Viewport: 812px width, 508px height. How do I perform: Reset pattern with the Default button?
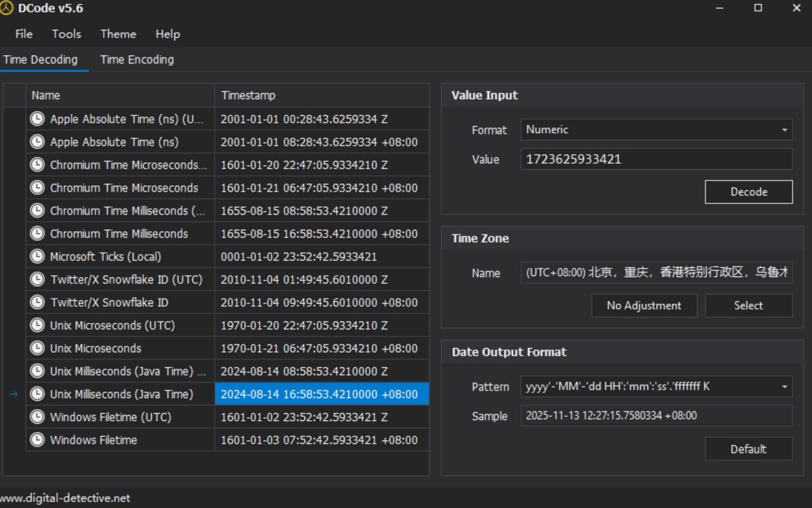748,449
